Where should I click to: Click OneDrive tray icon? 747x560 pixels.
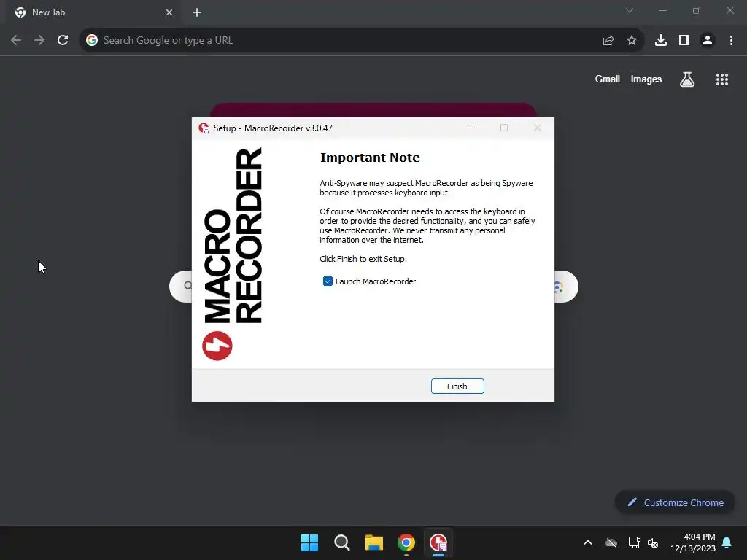[x=611, y=542]
